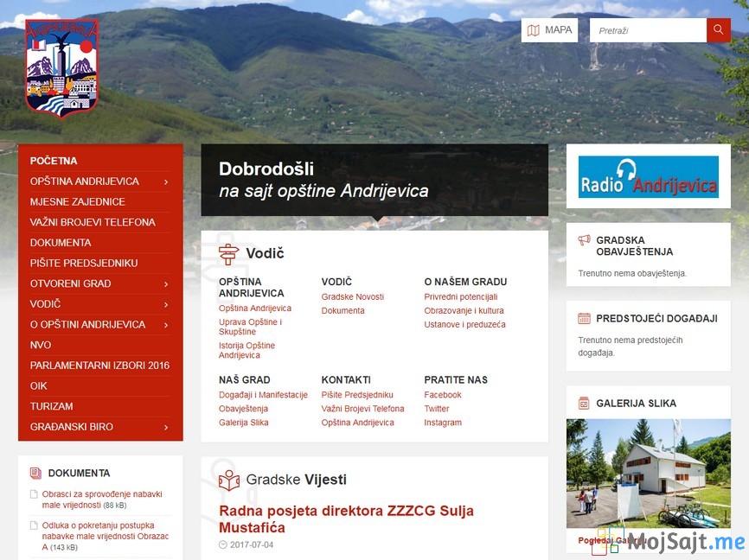Click the search magnifier icon
749x560 pixels.
pos(719,29)
